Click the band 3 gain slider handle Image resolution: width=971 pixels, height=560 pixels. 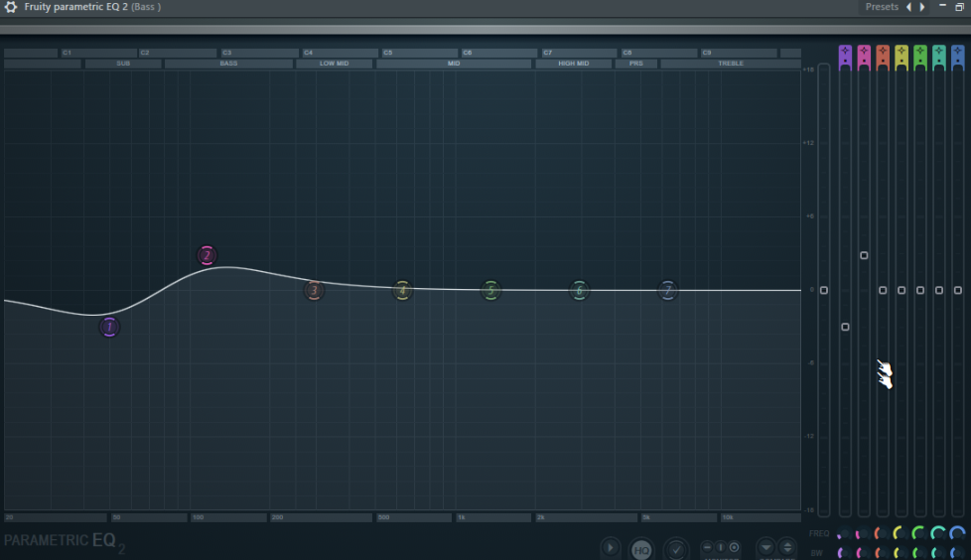click(883, 290)
